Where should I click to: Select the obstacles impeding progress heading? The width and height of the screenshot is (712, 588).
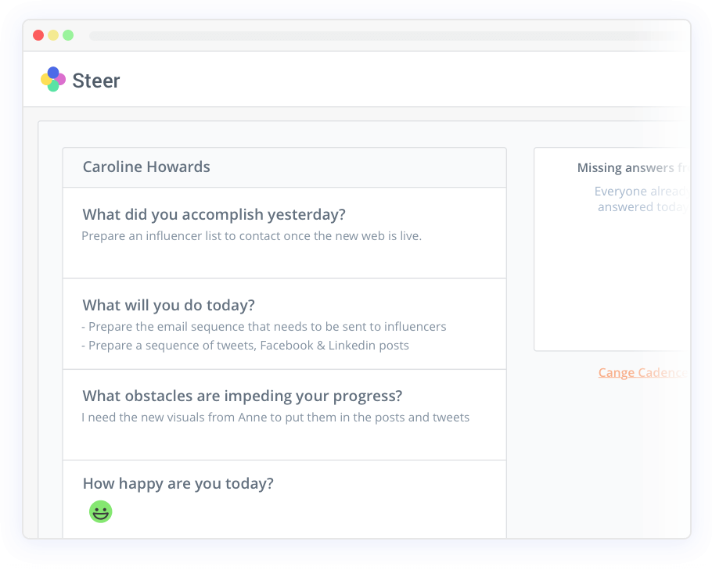click(x=242, y=396)
